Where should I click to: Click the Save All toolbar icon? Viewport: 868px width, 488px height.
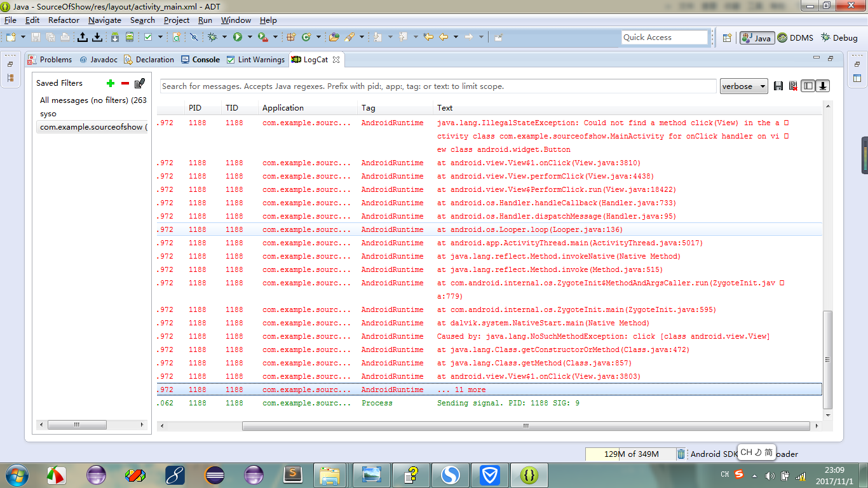50,37
